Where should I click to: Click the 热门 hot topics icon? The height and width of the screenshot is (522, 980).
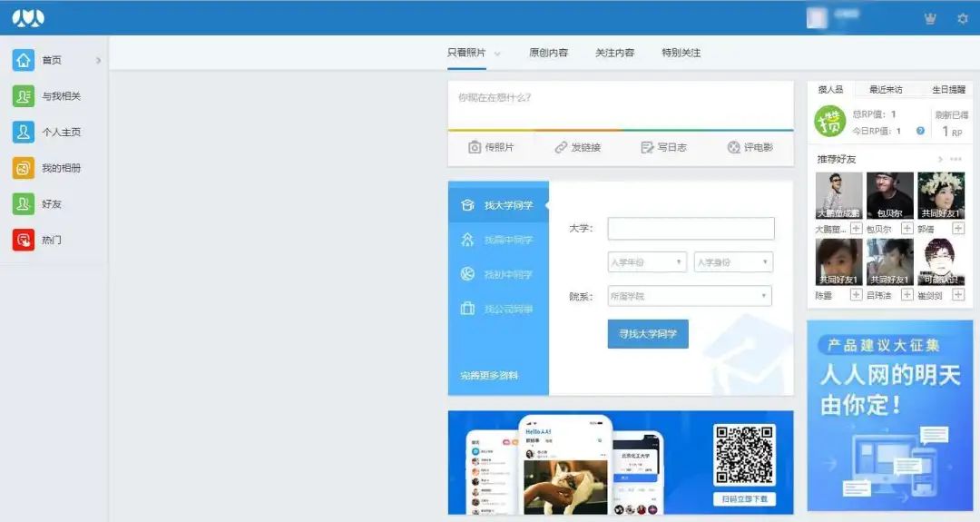(23, 240)
